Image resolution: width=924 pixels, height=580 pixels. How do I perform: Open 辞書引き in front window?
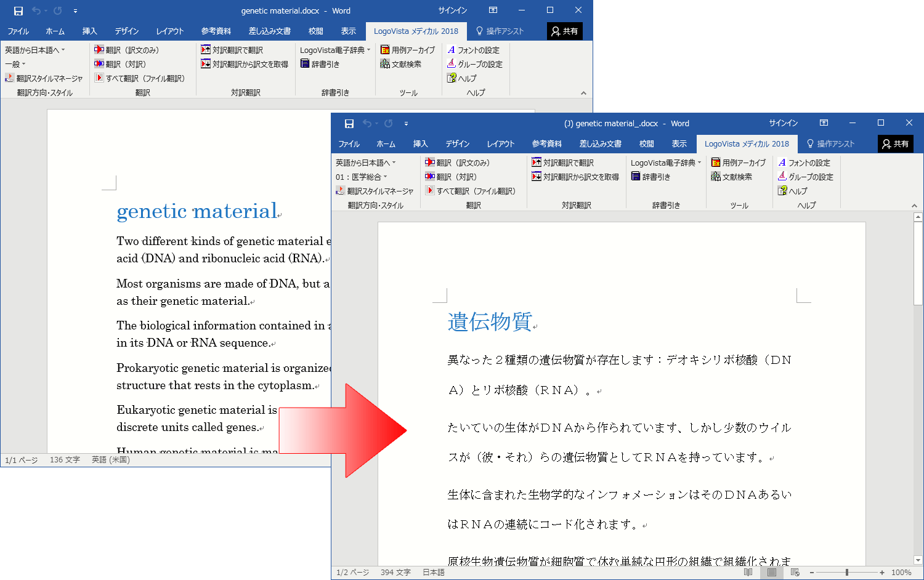[651, 177]
